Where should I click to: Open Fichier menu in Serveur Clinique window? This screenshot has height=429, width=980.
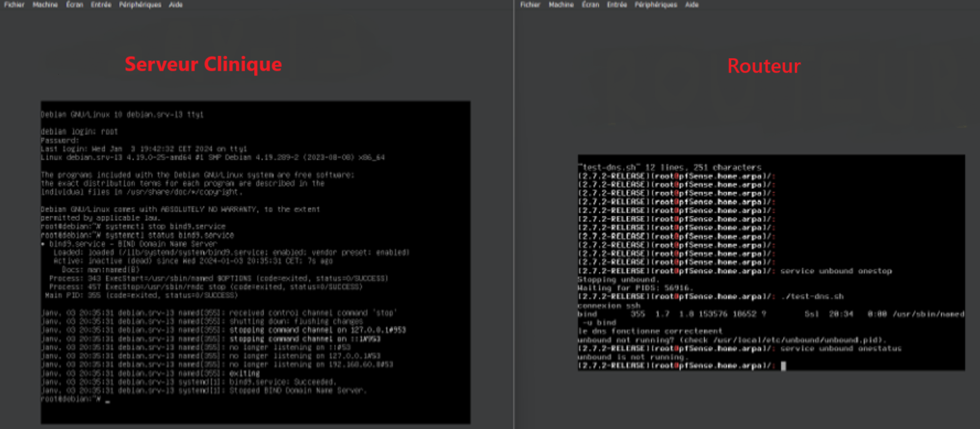[14, 5]
